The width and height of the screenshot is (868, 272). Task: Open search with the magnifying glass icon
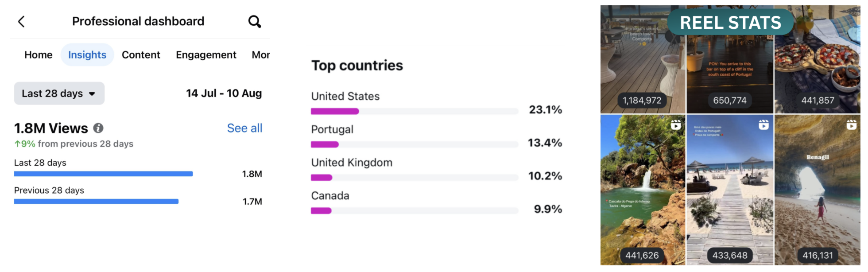(255, 21)
